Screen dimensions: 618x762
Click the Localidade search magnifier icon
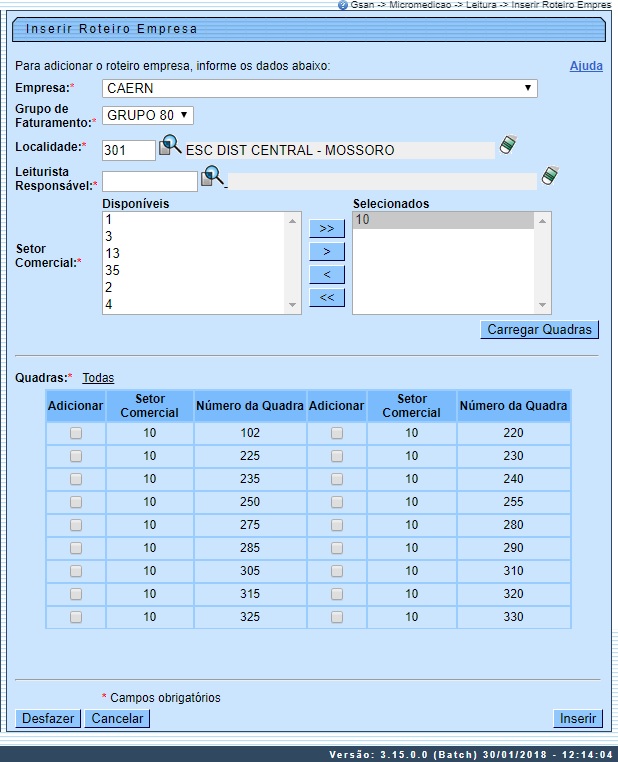(171, 147)
